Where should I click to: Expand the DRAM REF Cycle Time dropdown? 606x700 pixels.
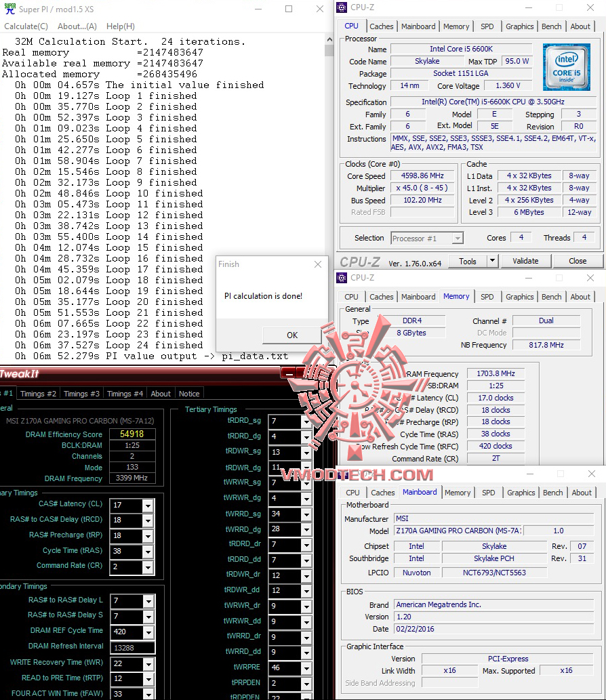pos(148,632)
